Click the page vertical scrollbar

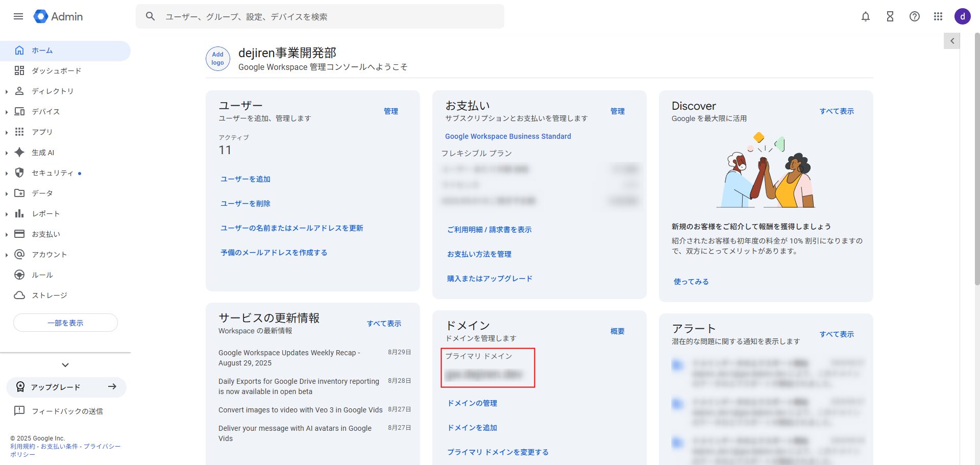point(977,153)
